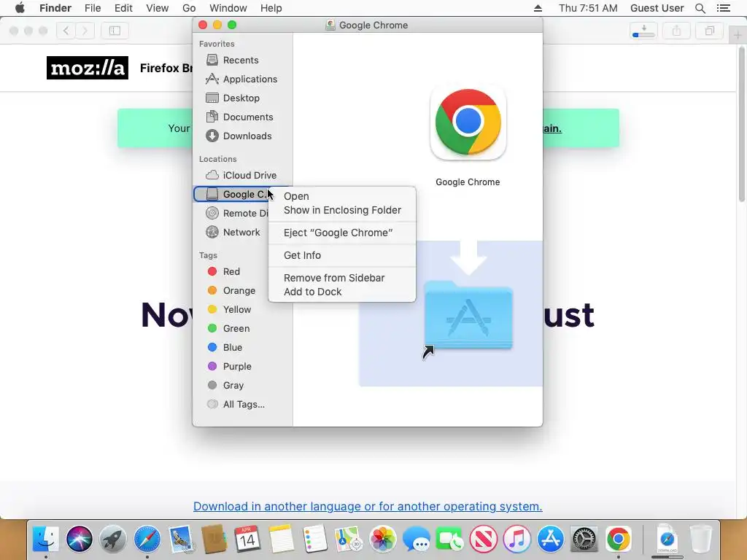Click the mozilla logo in Safari

[x=88, y=68]
